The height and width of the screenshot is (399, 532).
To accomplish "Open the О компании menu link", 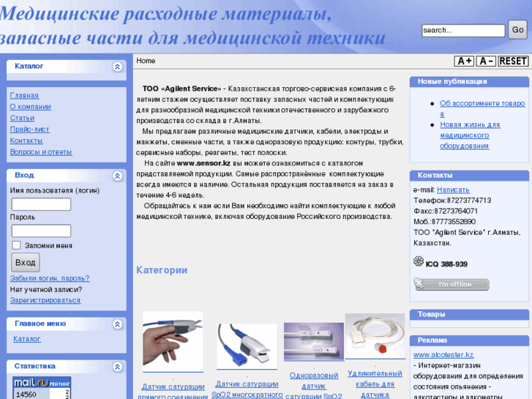I will 31,107.
